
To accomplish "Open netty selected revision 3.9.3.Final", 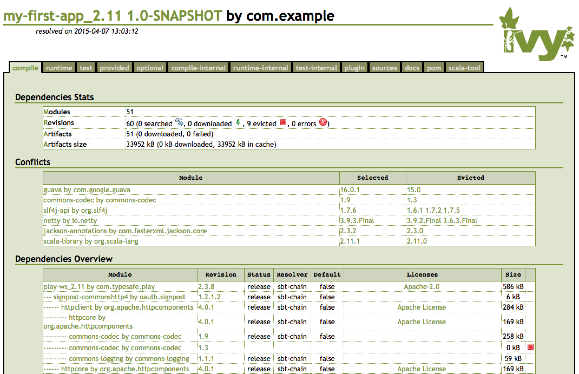I will pyautogui.click(x=357, y=220).
